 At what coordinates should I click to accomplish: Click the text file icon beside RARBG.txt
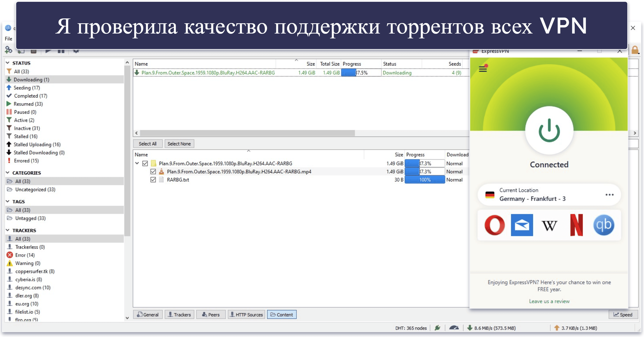click(x=161, y=180)
